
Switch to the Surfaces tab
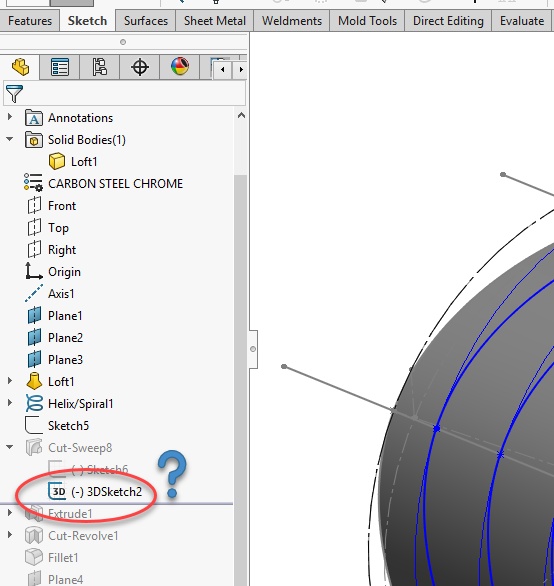click(x=146, y=21)
